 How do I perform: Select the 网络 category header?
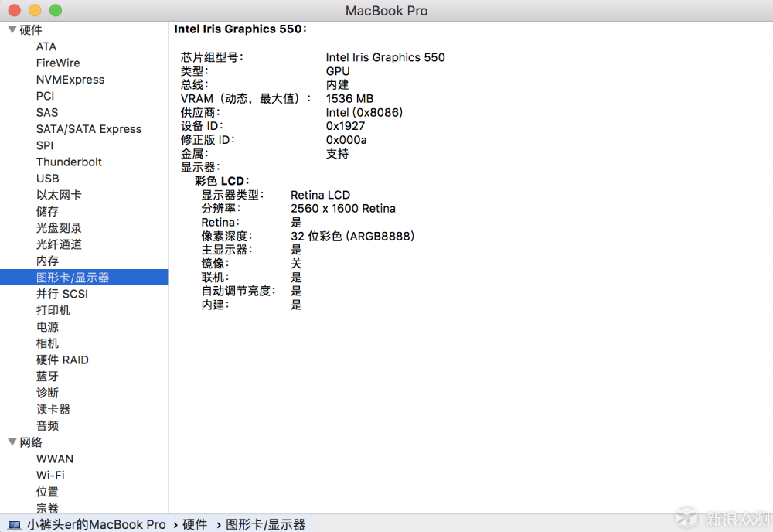click(31, 442)
